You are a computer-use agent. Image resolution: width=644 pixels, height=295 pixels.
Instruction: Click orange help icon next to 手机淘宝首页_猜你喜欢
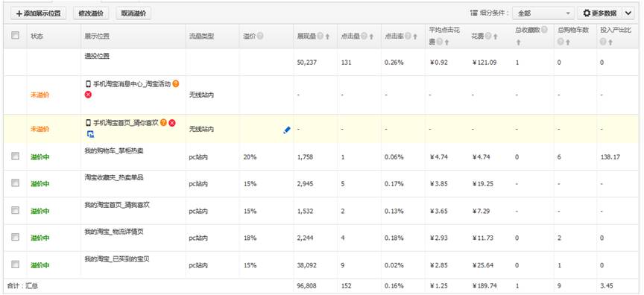163,122
